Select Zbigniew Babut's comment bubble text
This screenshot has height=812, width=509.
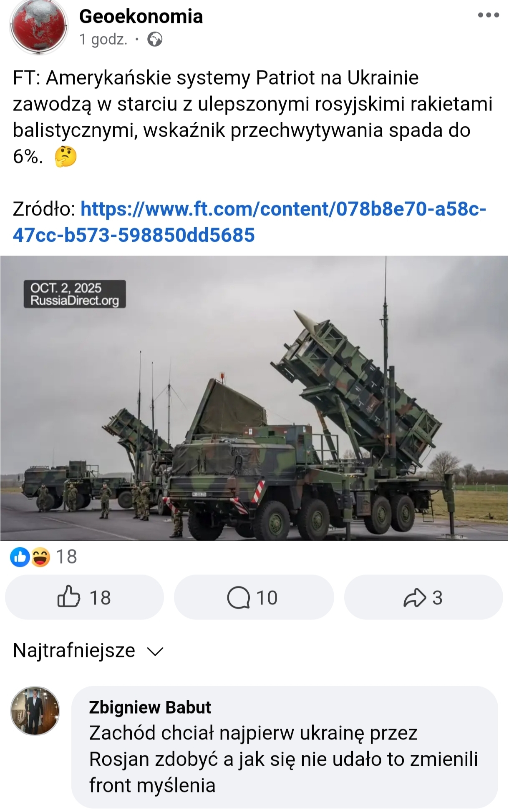coord(284,759)
